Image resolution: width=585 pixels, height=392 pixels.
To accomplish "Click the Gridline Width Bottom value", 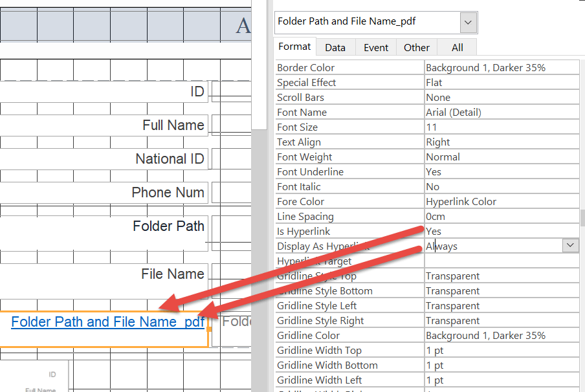I will click(502, 365).
